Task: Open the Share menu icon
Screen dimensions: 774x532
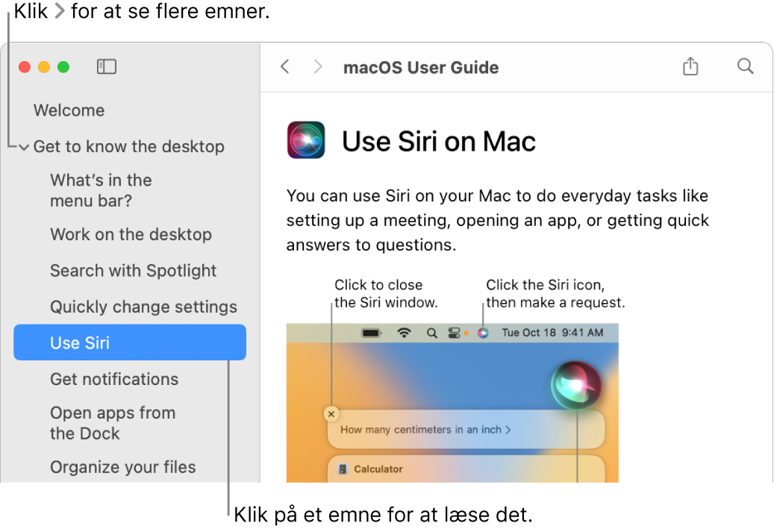Action: coord(690,66)
